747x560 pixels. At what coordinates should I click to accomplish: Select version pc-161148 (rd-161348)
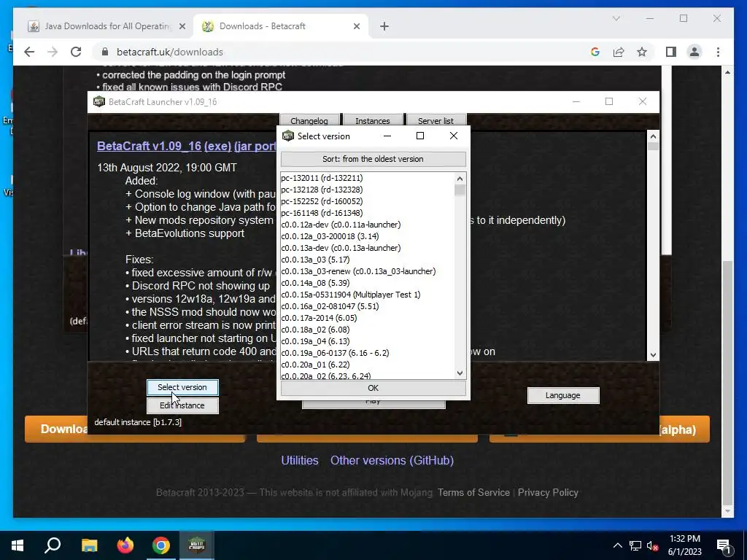(368, 213)
